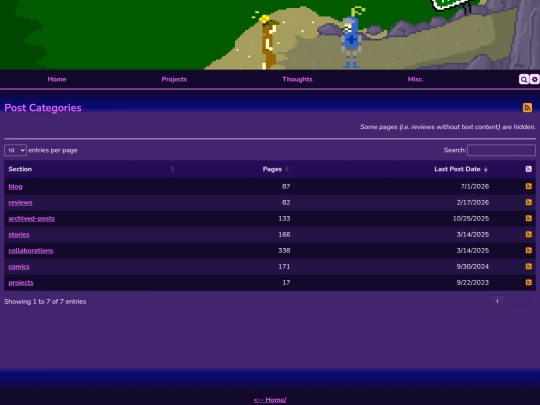Viewport: 540px width, 405px height.
Task: Go to Home in navigation bar
Action: [57, 79]
